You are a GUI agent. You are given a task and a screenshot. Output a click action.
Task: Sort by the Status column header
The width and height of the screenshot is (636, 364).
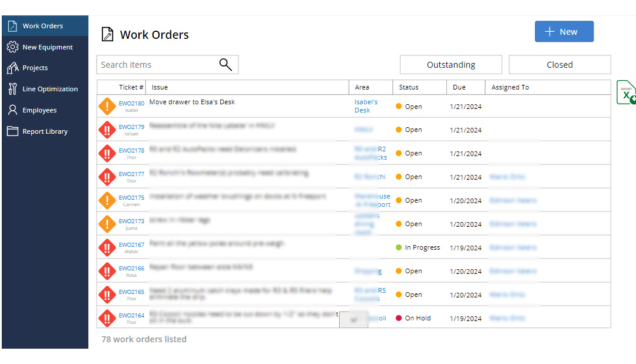pyautogui.click(x=409, y=87)
